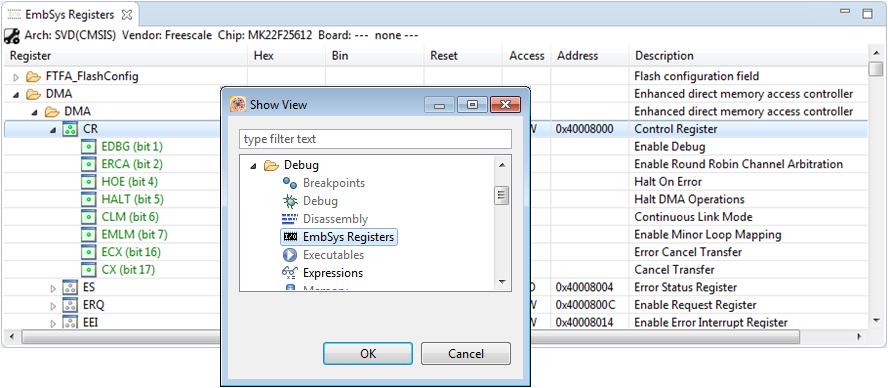This screenshot has width=888, height=388.
Task: Select the Executables view icon
Action: (289, 255)
